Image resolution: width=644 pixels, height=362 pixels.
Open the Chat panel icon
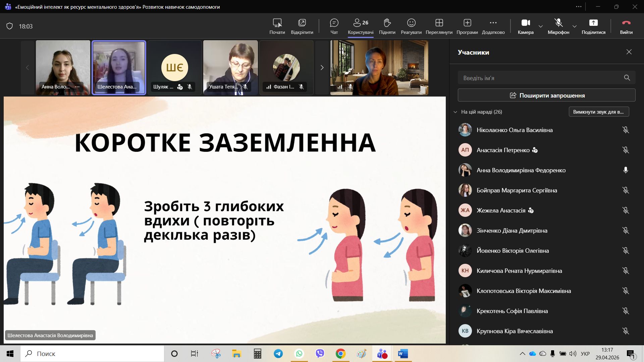click(334, 23)
